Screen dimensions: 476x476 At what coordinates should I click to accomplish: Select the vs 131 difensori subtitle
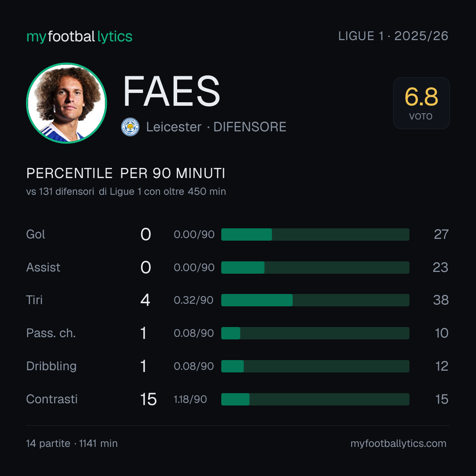pyautogui.click(x=126, y=192)
